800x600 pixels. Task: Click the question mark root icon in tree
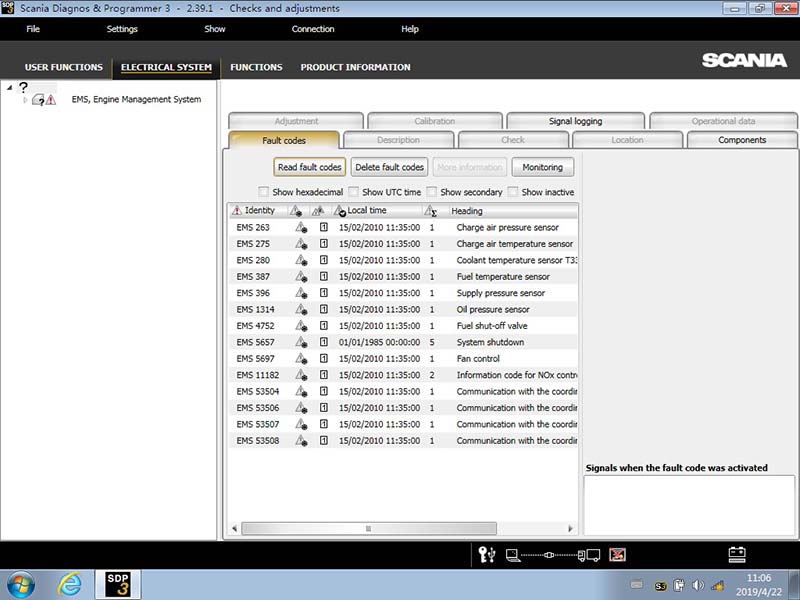tap(23, 87)
